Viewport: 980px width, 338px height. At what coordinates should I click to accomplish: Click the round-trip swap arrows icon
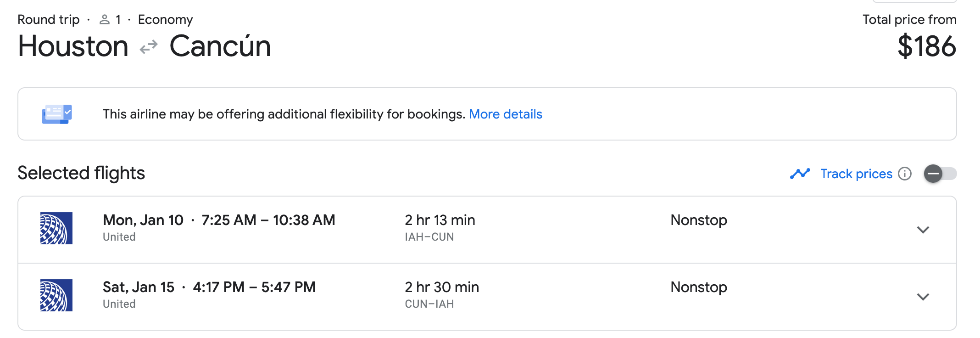click(149, 47)
